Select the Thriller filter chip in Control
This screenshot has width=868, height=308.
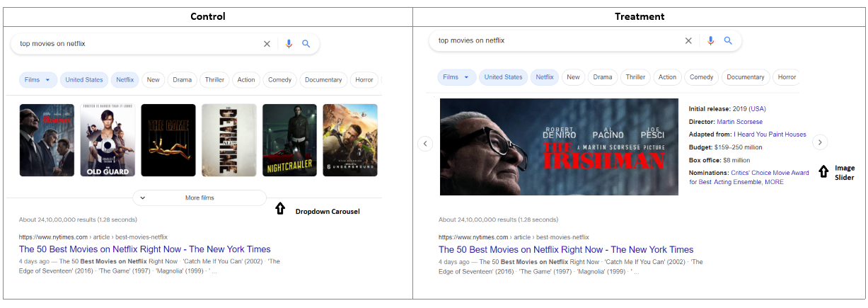(214, 80)
